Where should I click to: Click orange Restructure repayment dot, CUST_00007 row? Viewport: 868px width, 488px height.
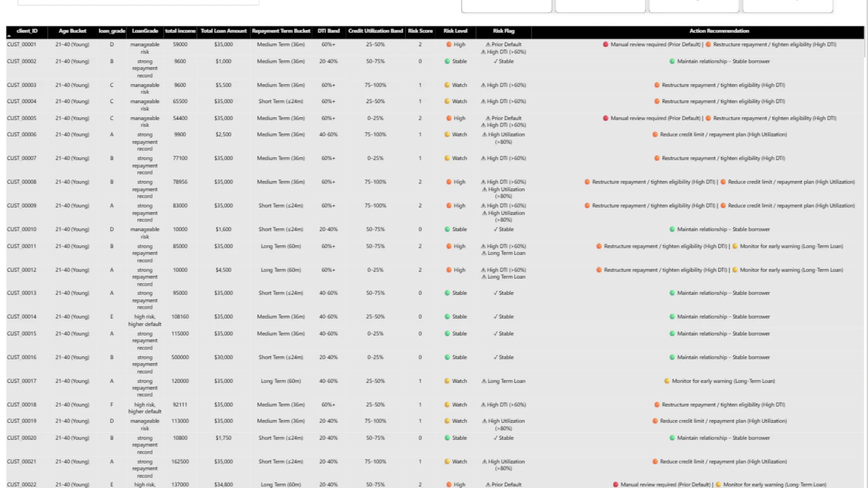point(657,159)
